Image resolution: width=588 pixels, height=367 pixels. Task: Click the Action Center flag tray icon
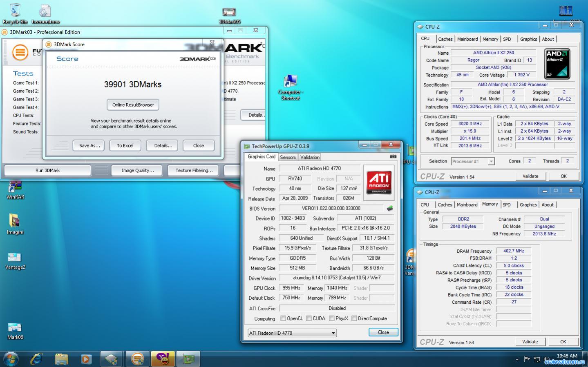[x=527, y=360]
